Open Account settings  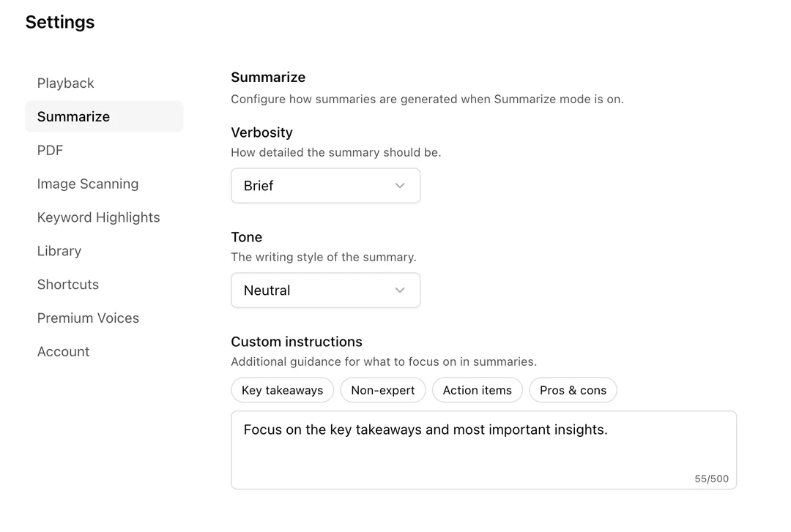(63, 351)
